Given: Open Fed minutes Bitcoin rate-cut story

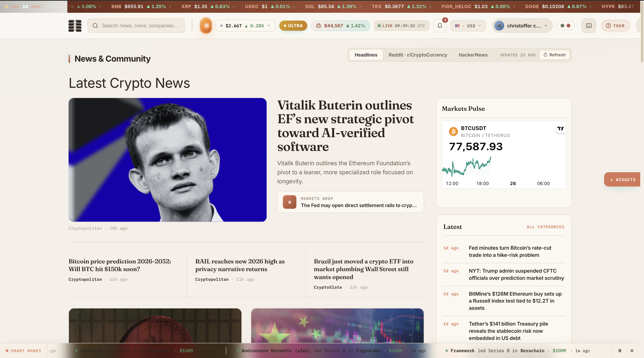Looking at the screenshot, I should coord(510,251).
